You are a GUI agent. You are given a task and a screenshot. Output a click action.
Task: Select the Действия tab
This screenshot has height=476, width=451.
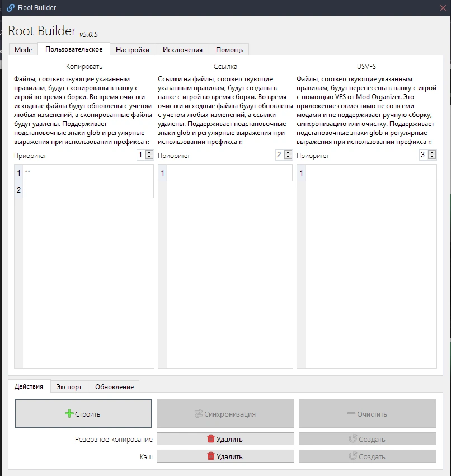pos(29,386)
